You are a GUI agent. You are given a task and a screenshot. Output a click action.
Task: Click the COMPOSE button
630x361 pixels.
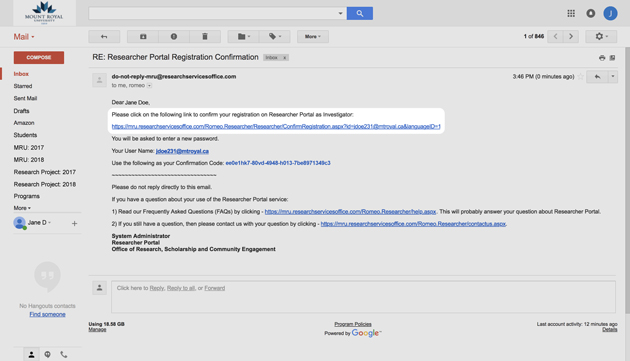point(39,57)
